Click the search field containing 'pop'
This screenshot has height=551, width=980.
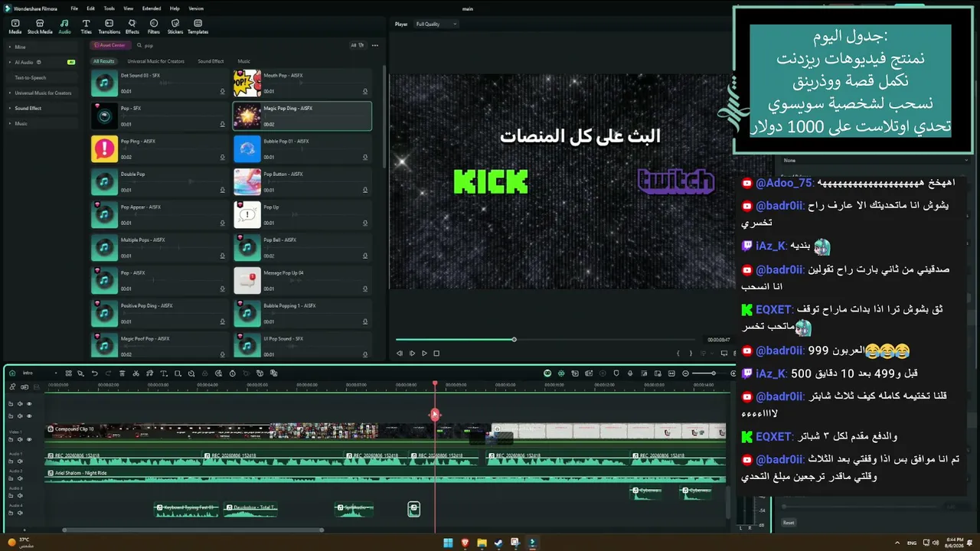pos(241,45)
